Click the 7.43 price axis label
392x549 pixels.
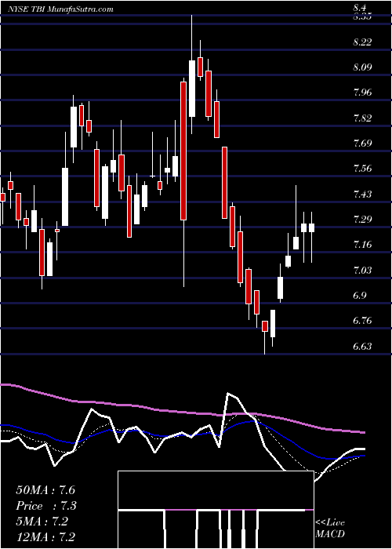pyautogui.click(x=362, y=194)
